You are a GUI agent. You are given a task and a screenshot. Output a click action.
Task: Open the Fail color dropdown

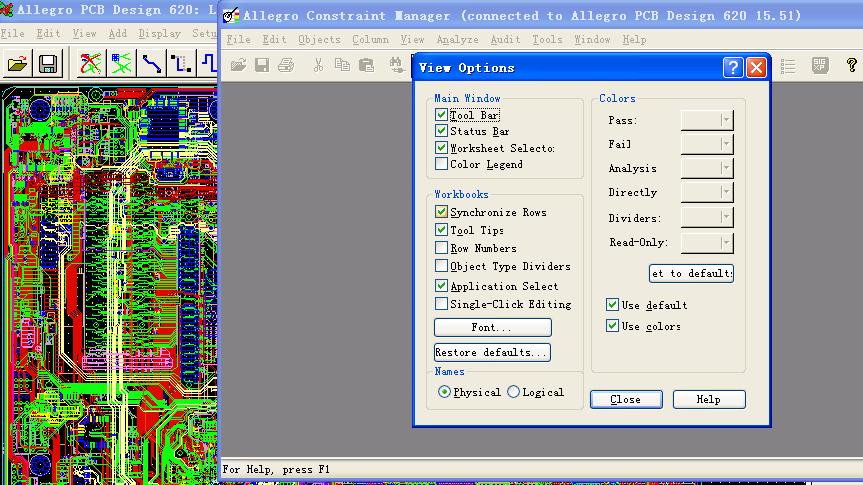707,144
